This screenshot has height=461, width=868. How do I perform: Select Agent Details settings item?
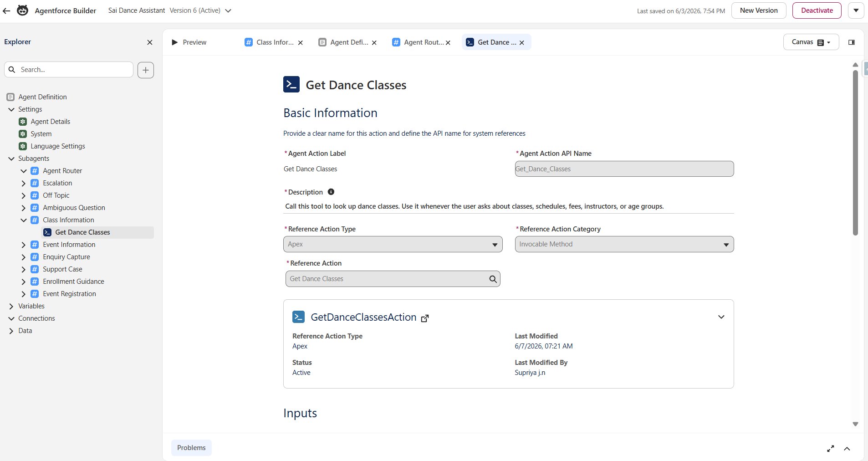click(x=51, y=122)
